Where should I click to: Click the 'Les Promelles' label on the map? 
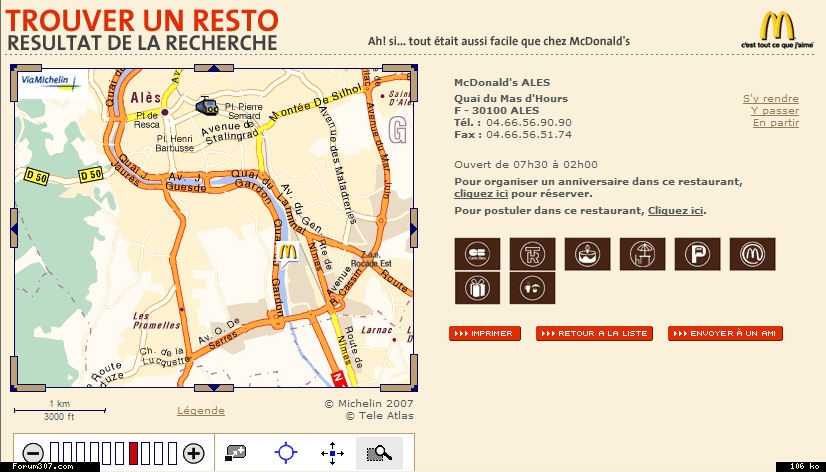click(156, 320)
